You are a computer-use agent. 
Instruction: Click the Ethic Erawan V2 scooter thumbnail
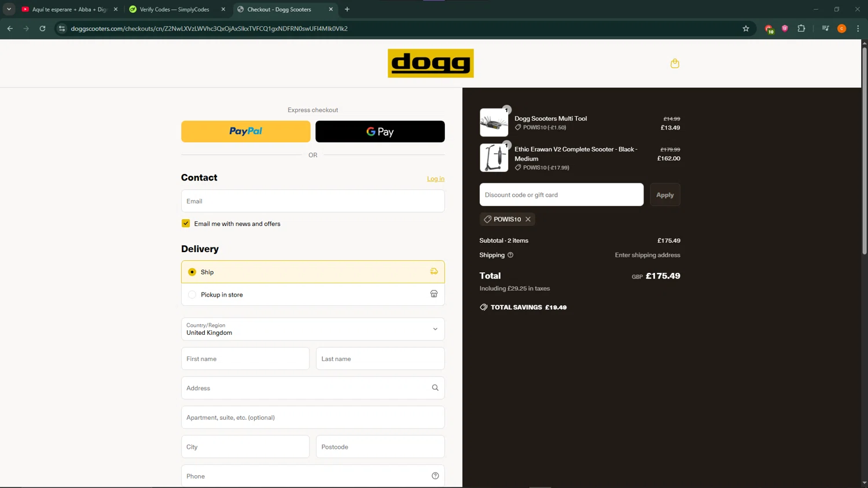pyautogui.click(x=494, y=158)
